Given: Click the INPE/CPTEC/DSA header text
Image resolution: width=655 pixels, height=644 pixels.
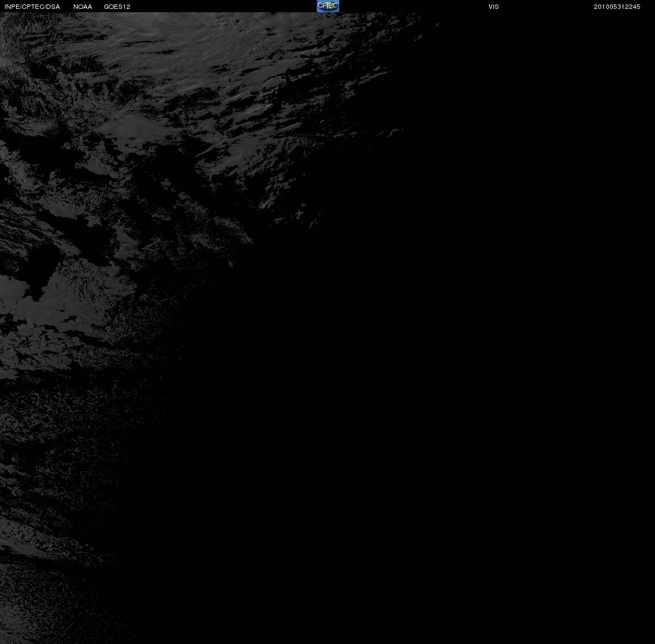Looking at the screenshot, I should pyautogui.click(x=32, y=7).
